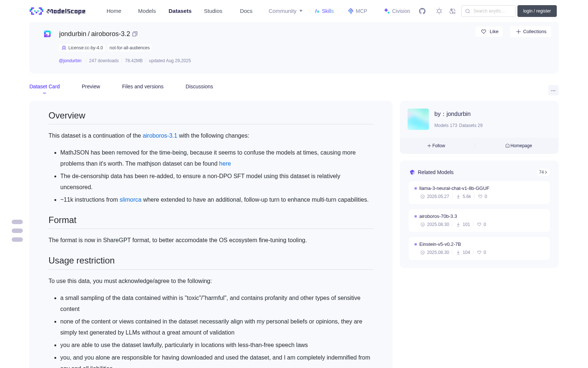Follow the 'here' mathjson dataset link
The width and height of the screenshot is (588, 368).
pyautogui.click(x=225, y=163)
